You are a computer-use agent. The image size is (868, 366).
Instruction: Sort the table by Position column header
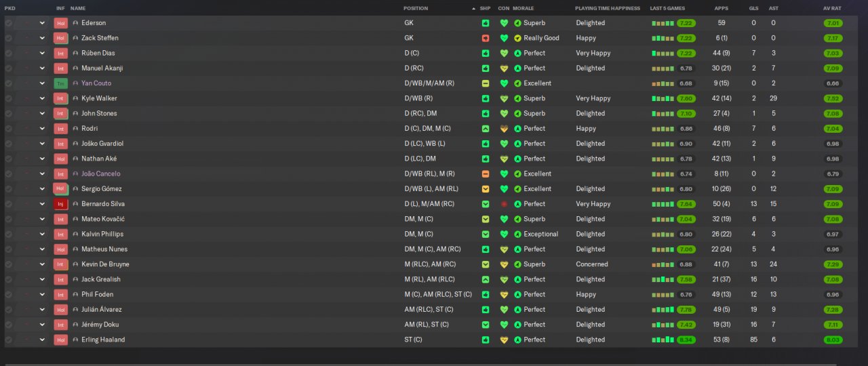[416, 8]
